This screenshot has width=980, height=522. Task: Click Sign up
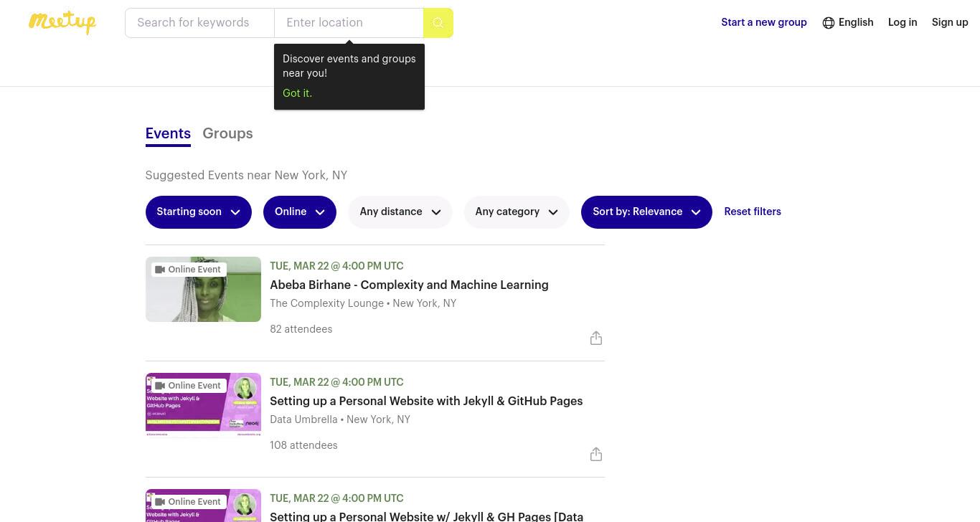950,22
